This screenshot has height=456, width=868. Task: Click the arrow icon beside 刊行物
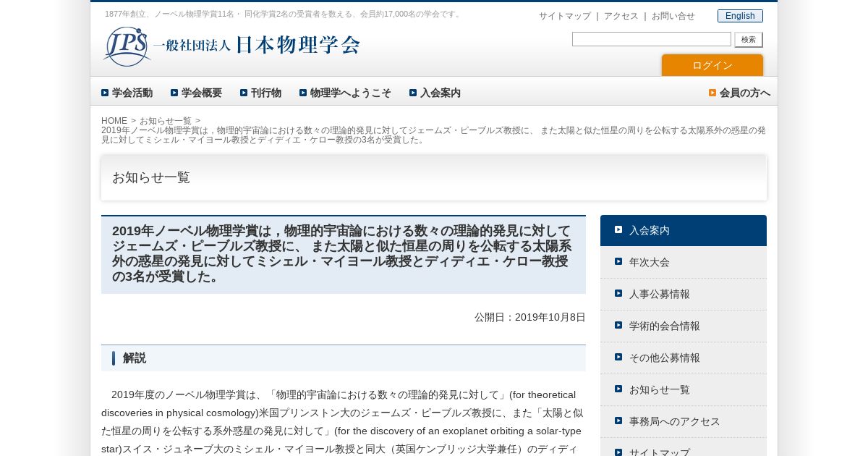click(x=244, y=93)
